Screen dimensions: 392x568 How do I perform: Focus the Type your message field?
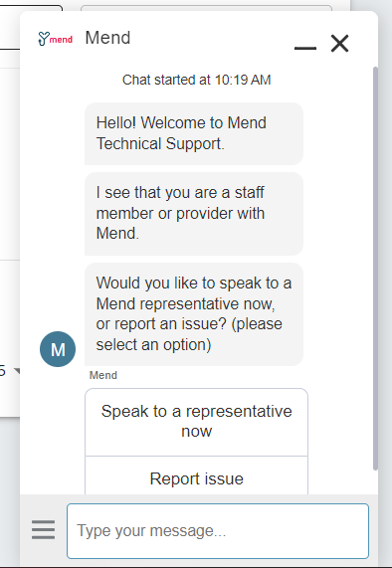(x=218, y=531)
